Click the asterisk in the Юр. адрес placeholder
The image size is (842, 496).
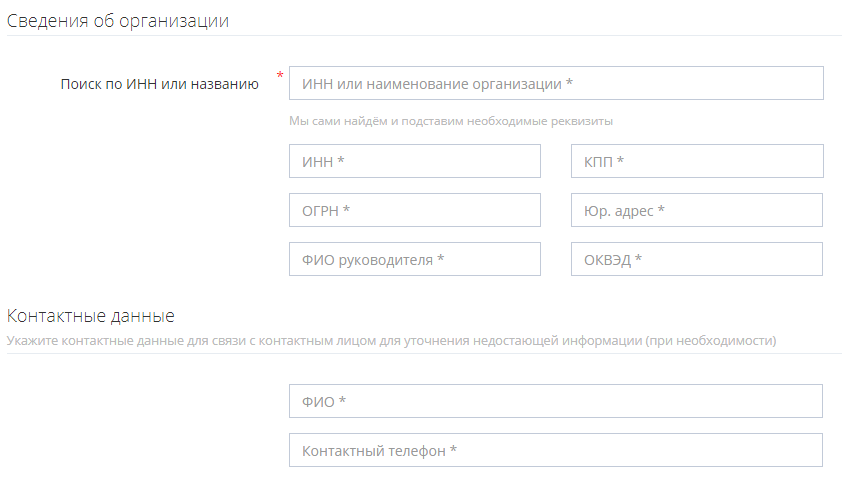pos(661,210)
